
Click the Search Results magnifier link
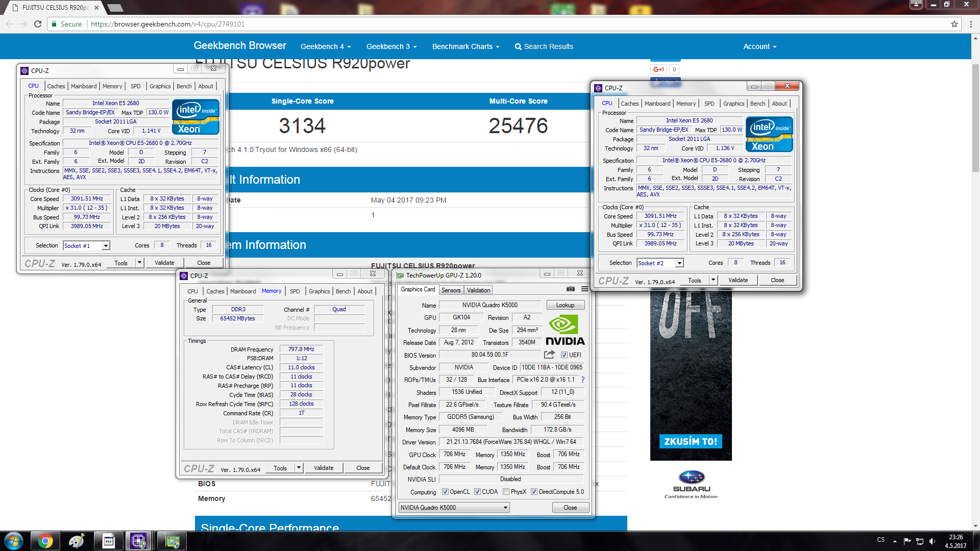[544, 46]
